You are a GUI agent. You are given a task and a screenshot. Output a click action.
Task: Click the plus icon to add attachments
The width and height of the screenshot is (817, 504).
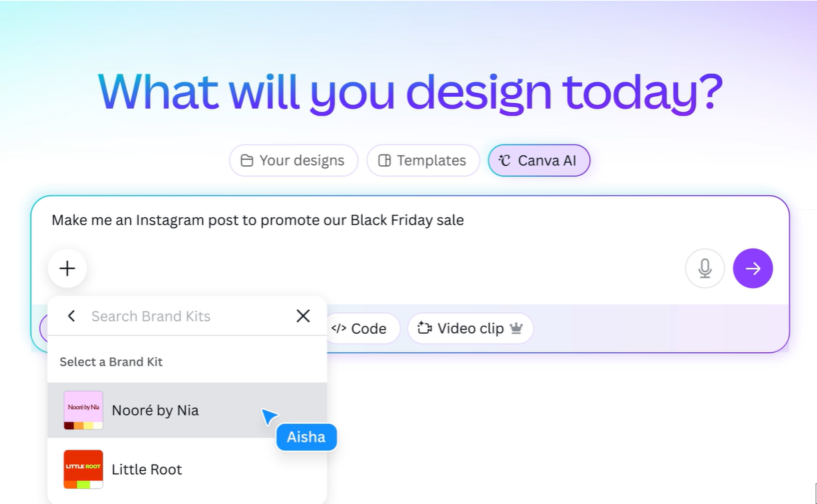(66, 268)
